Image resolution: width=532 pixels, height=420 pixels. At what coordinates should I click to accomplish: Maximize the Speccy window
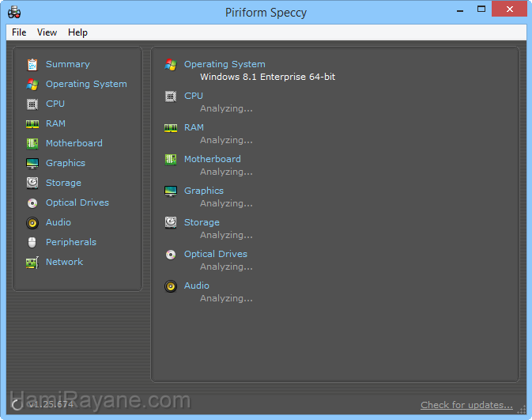[481, 9]
